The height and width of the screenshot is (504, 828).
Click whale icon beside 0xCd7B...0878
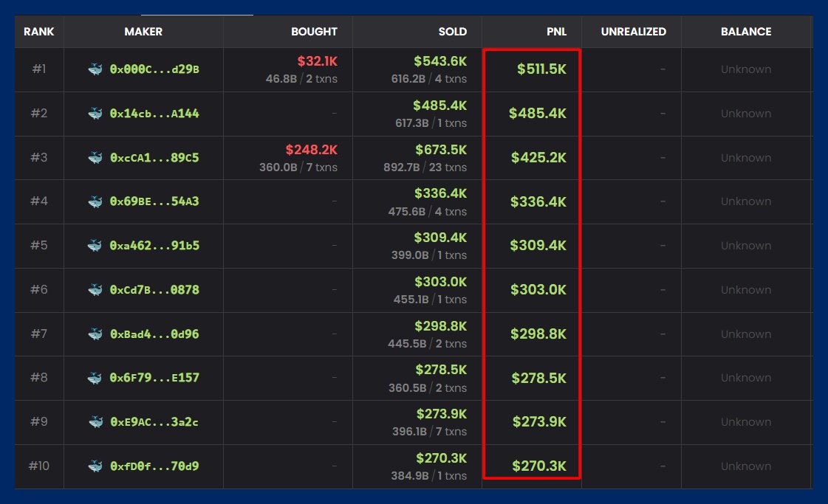click(95, 290)
